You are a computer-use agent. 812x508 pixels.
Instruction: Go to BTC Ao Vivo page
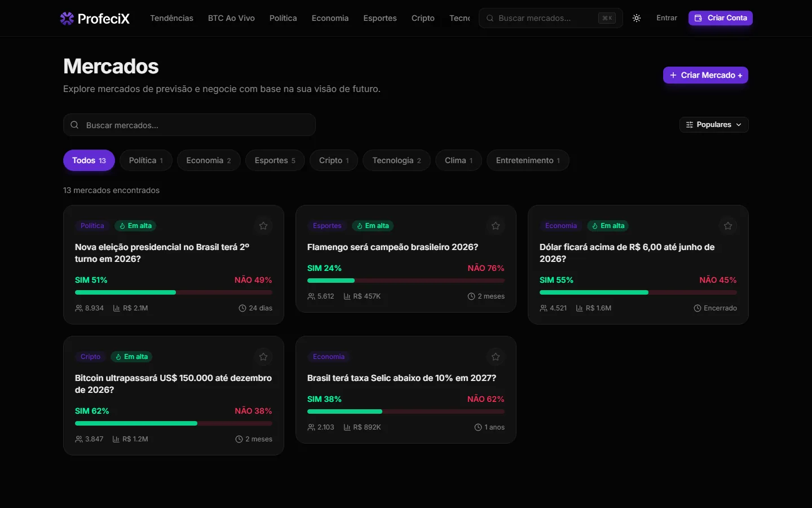coord(231,18)
